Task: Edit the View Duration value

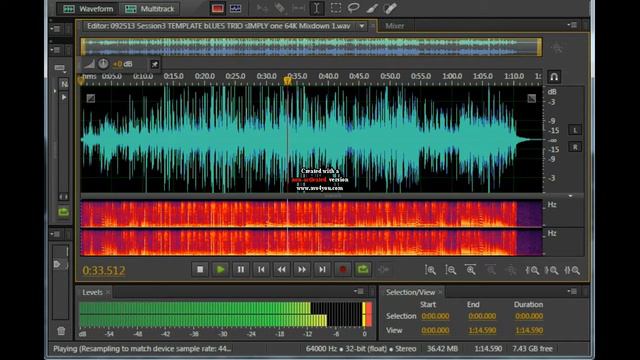Action: pos(529,330)
